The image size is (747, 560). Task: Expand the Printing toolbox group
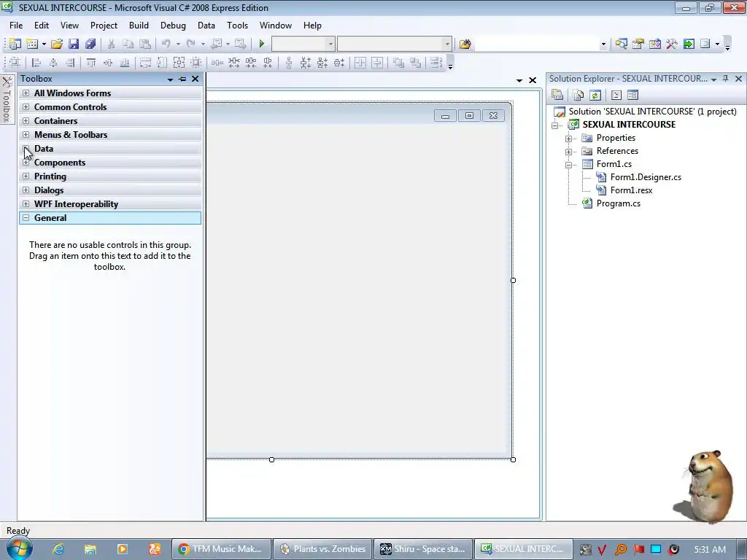26,176
